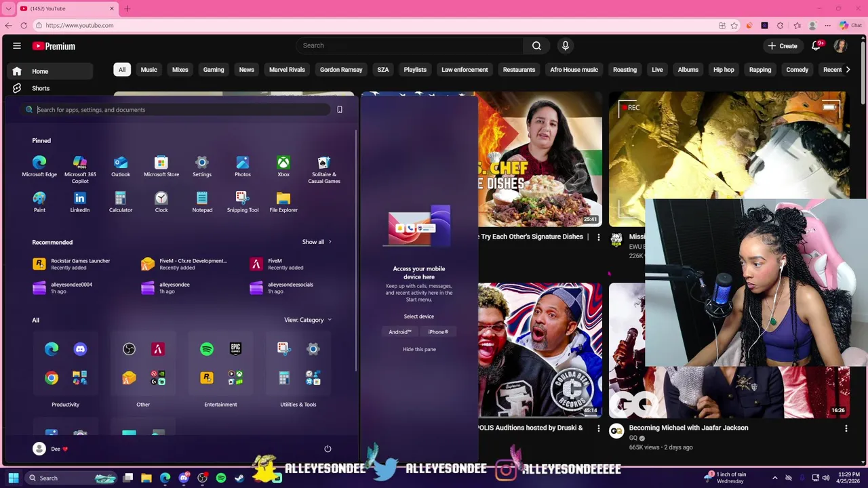Launch the Photos app
Image resolution: width=868 pixels, height=488 pixels.
243,167
